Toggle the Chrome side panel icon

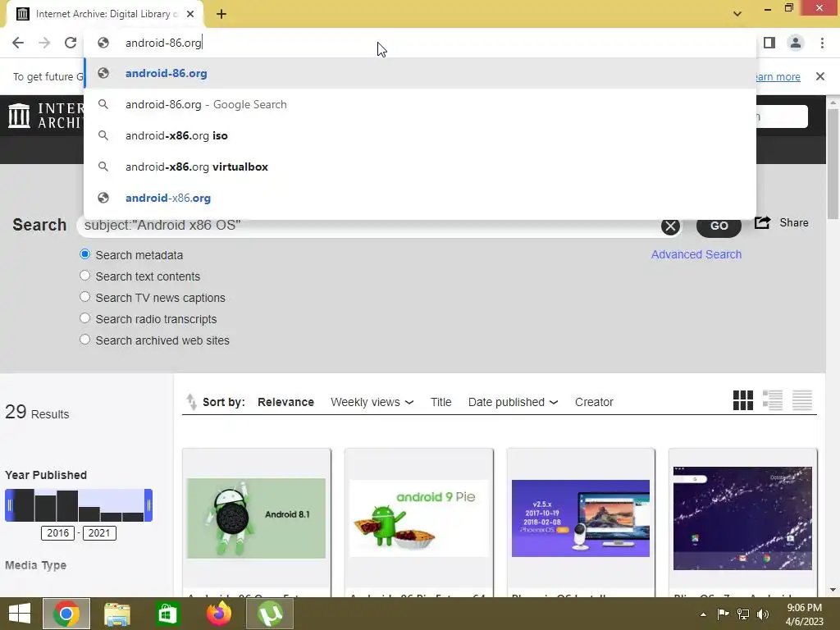tap(769, 43)
